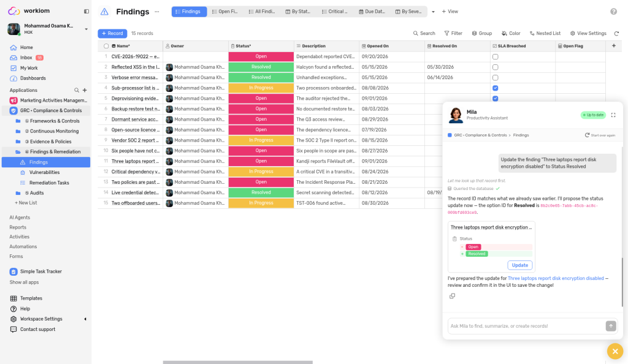Open GRC - Compliance & Controls app

46,111
